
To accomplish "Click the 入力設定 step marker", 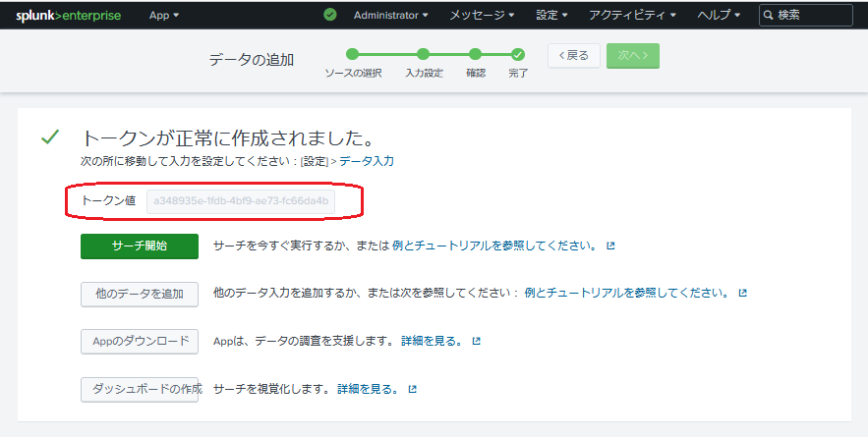I will [x=424, y=54].
